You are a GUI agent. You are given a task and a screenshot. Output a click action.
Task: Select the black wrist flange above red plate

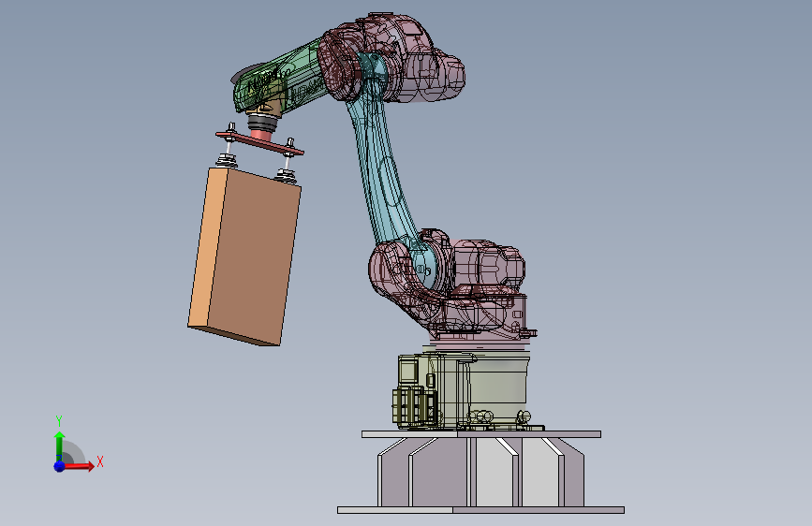click(263, 123)
